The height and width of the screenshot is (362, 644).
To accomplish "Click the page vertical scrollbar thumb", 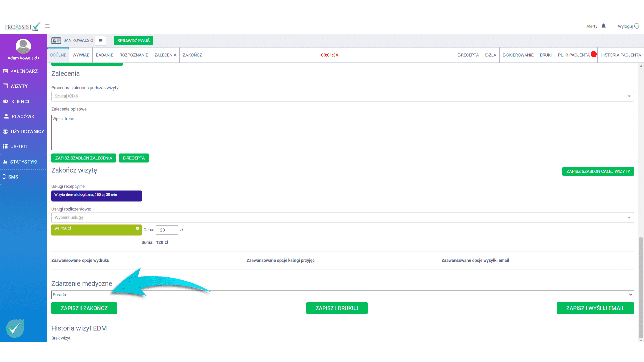I will click(641, 288).
